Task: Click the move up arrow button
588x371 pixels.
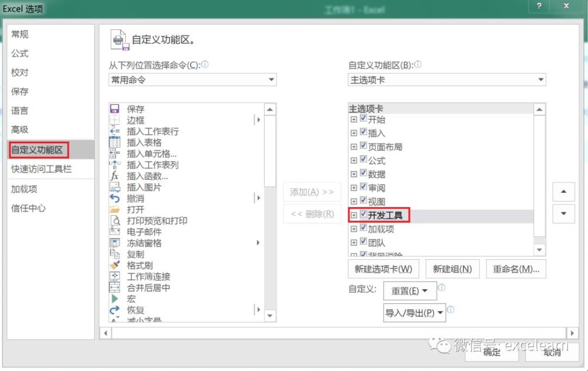Action: coord(564,192)
